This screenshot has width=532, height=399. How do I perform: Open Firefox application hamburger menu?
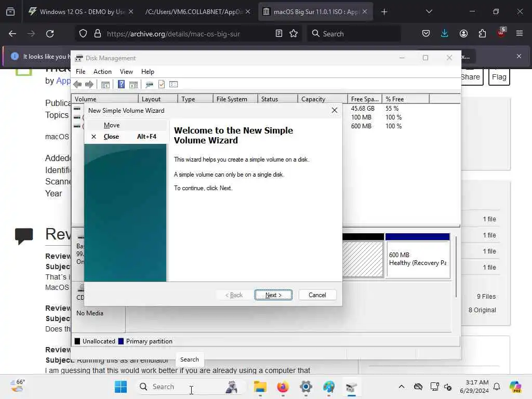tap(520, 33)
